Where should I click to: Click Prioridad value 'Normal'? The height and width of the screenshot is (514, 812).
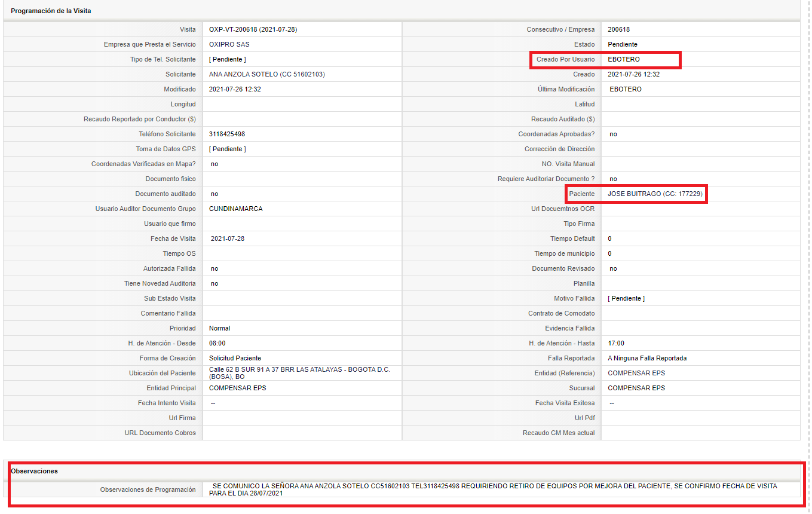pyautogui.click(x=219, y=328)
